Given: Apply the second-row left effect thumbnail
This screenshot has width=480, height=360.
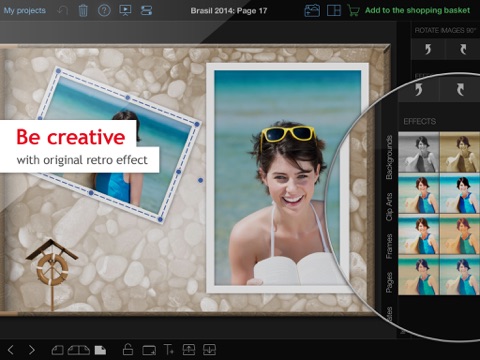Looking at the screenshot, I should (x=419, y=194).
